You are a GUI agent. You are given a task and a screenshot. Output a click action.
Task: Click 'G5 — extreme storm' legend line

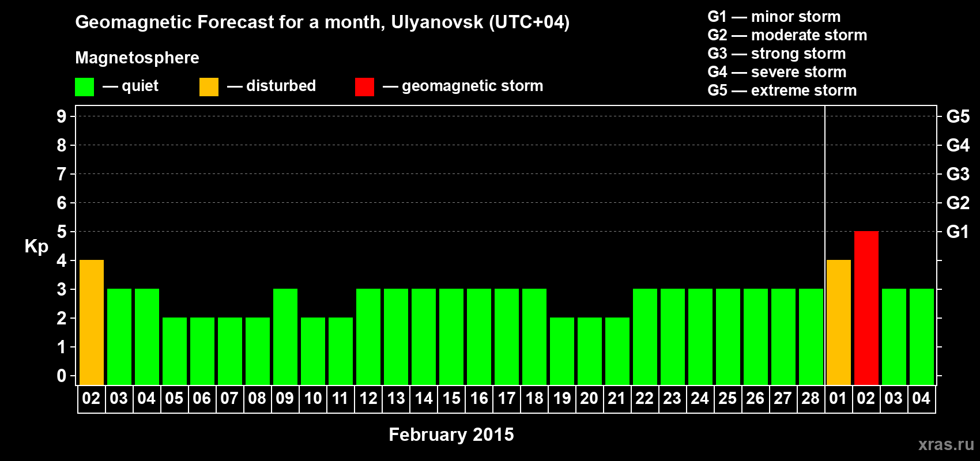(782, 90)
